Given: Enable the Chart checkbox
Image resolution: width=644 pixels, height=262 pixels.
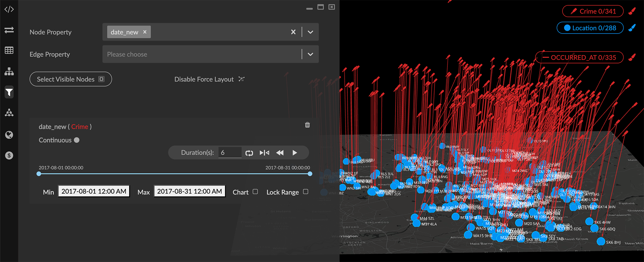Looking at the screenshot, I should click(x=255, y=192).
